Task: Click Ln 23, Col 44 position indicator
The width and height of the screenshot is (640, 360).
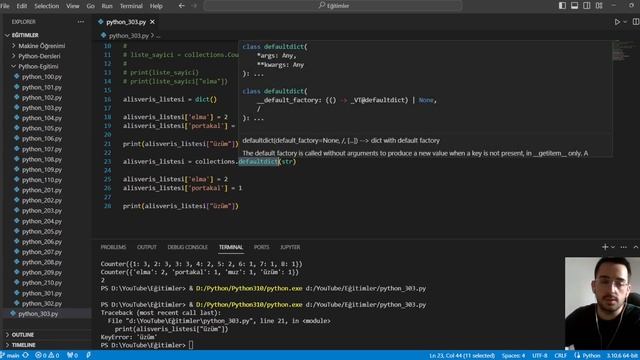Action: click(462, 356)
